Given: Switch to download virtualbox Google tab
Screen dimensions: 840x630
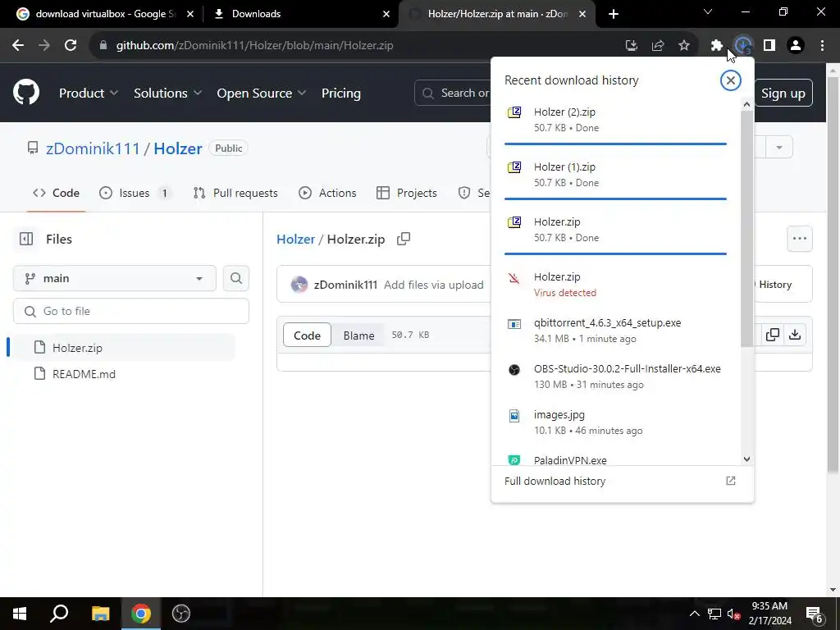Looking at the screenshot, I should pyautogui.click(x=106, y=14).
